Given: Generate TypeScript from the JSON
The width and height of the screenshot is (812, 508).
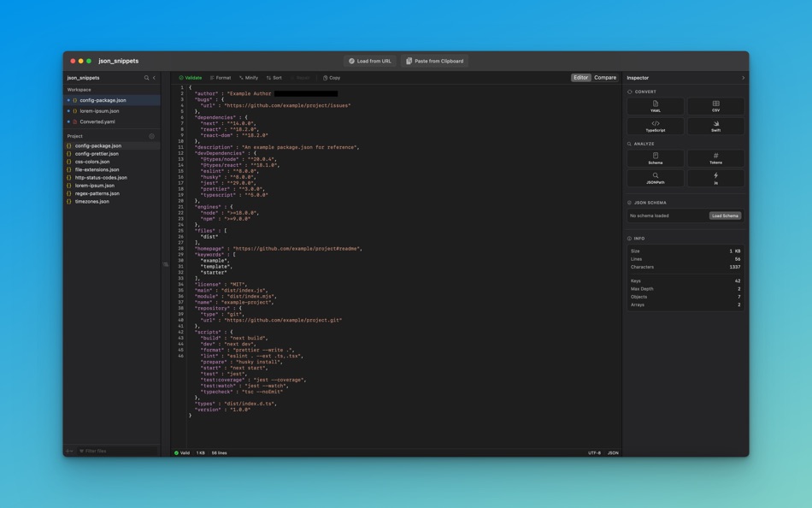Looking at the screenshot, I should (x=654, y=126).
